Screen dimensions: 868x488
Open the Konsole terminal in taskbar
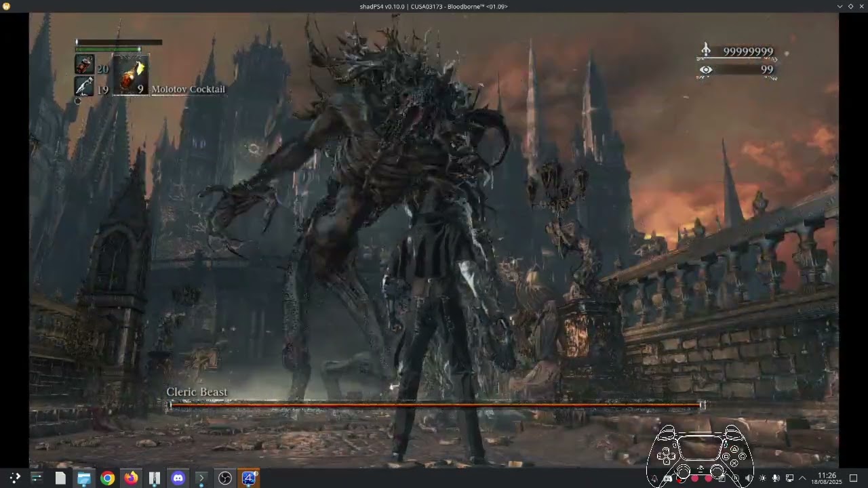[x=201, y=478]
